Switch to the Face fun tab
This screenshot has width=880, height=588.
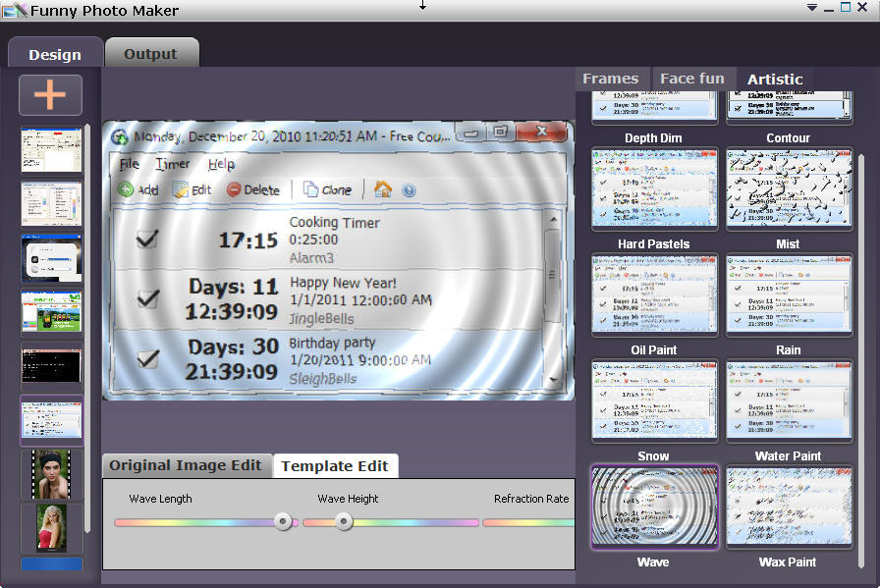pyautogui.click(x=692, y=79)
